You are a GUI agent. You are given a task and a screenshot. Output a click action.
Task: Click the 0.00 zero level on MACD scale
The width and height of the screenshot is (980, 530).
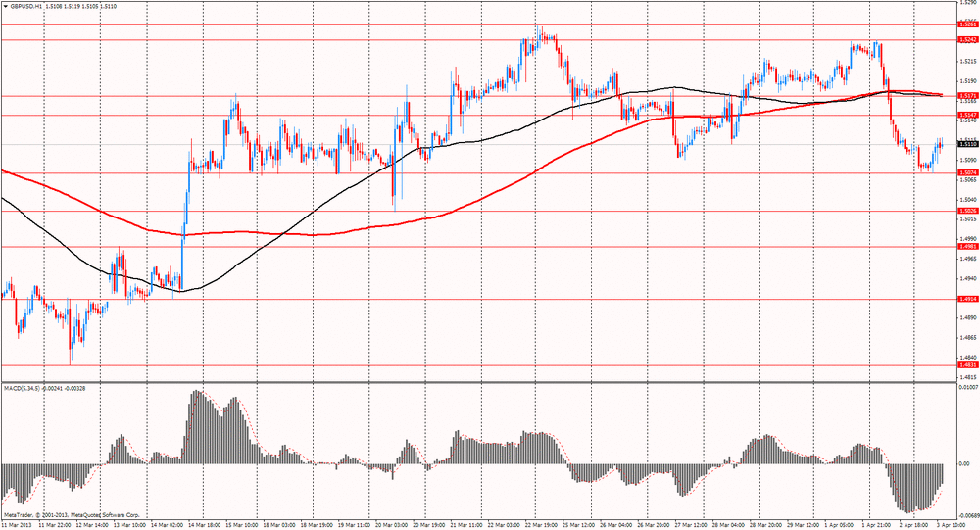(964, 464)
